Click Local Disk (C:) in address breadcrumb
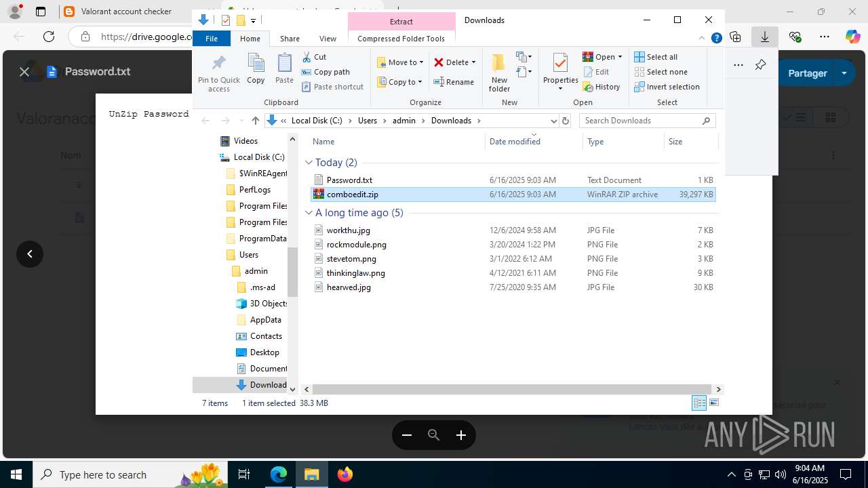The width and height of the screenshot is (868, 488). coord(317,121)
